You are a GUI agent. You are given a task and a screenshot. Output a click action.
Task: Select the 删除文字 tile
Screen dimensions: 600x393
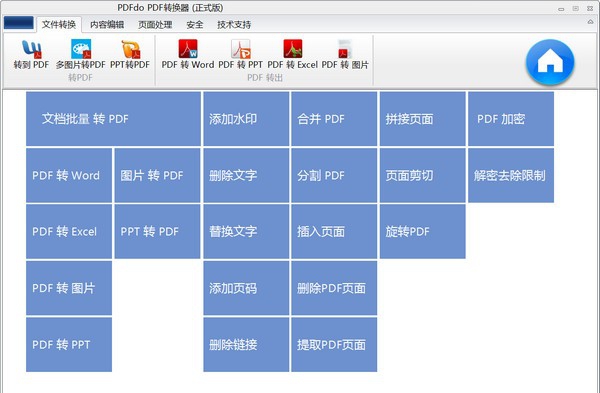(x=246, y=175)
